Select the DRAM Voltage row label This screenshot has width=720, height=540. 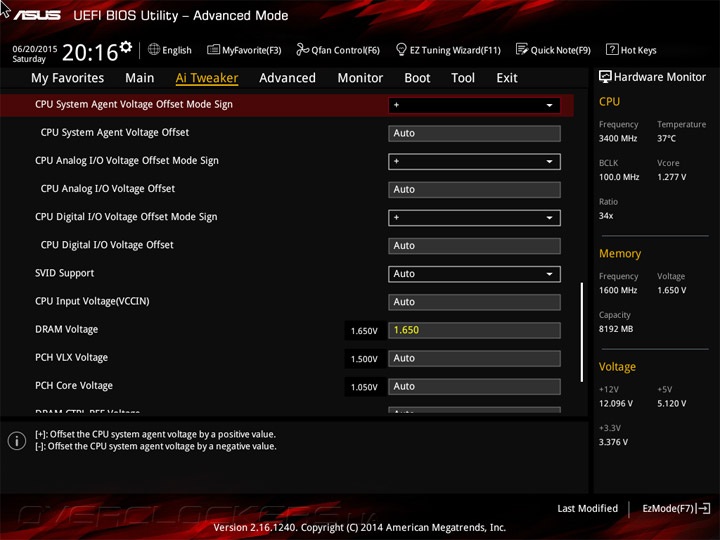tap(67, 329)
